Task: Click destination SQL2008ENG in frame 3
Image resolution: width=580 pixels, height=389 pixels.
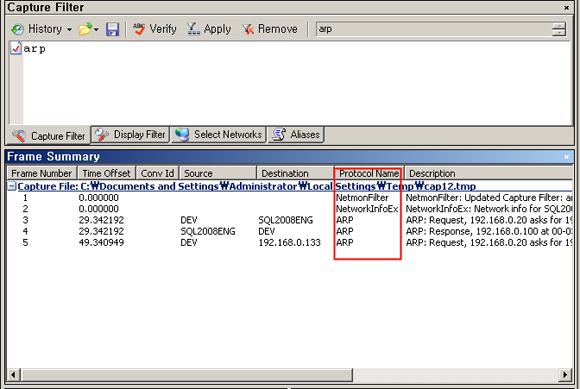Action: click(x=286, y=220)
